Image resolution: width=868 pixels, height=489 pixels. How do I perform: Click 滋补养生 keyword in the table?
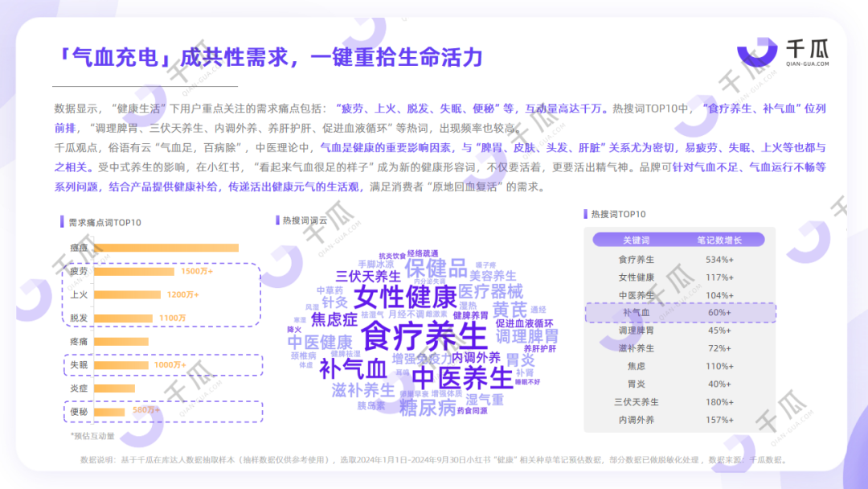(x=636, y=348)
